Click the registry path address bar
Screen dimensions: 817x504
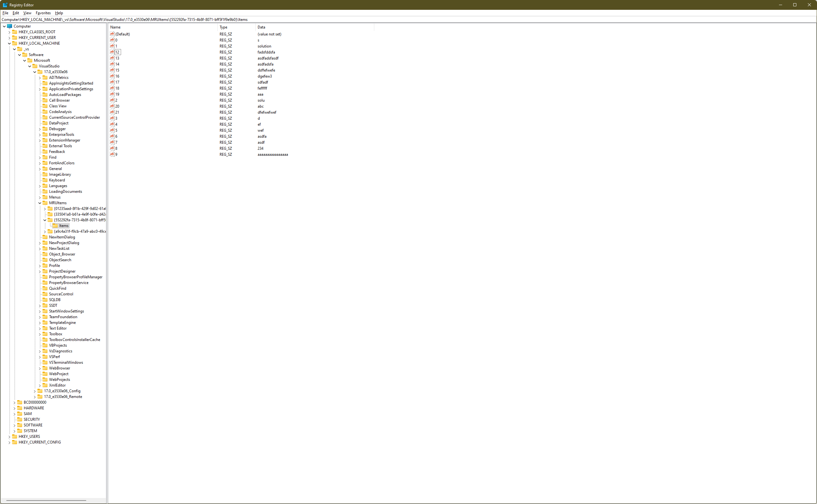(400, 20)
